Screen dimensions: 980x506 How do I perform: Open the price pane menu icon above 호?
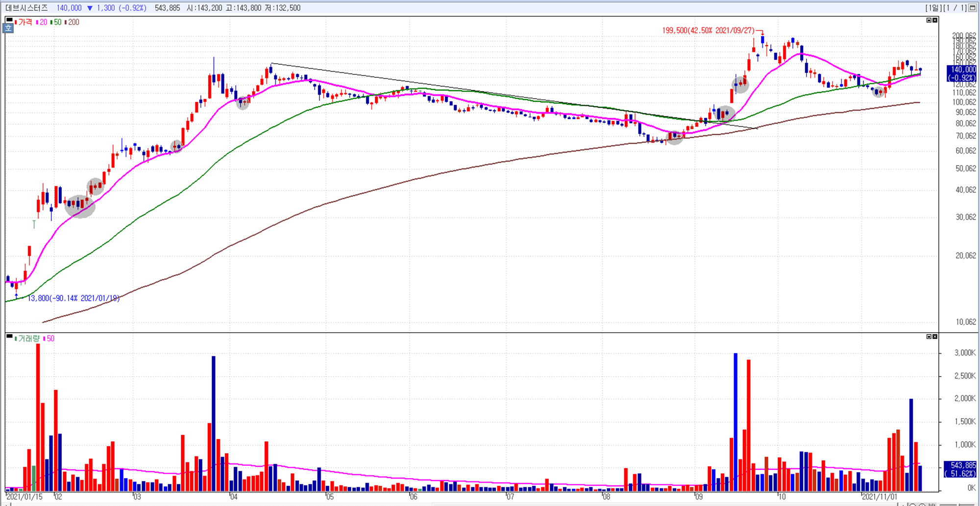coord(9,20)
